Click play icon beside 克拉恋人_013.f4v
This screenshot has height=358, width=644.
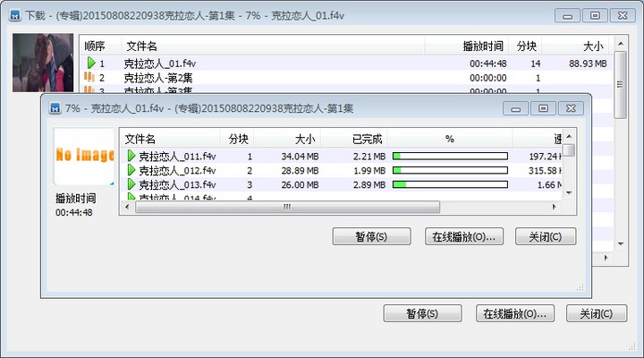tap(131, 184)
